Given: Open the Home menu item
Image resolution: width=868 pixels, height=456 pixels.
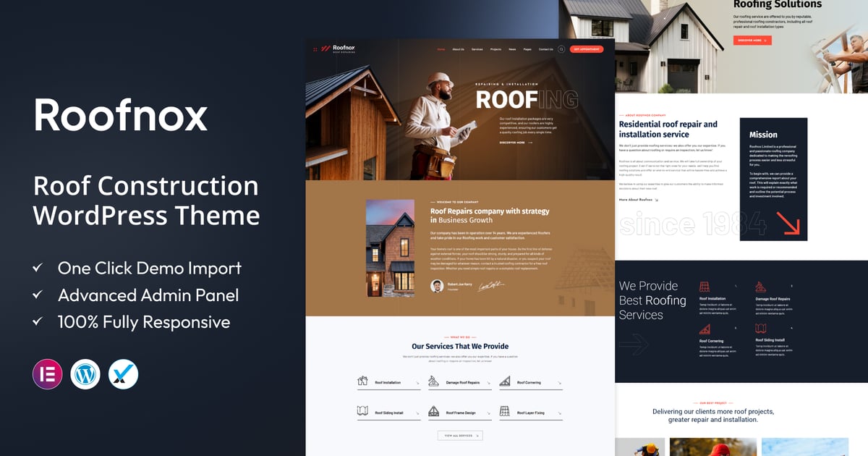Looking at the screenshot, I should click(441, 49).
